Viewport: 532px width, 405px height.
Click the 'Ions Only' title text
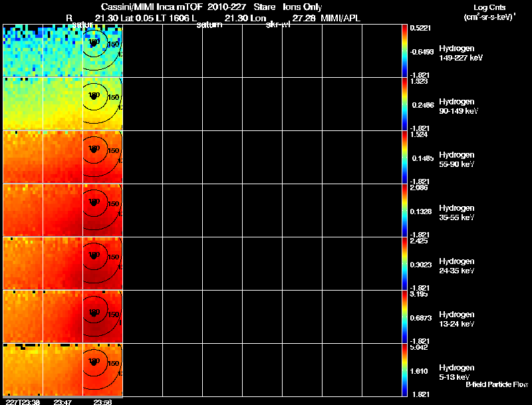click(x=303, y=7)
